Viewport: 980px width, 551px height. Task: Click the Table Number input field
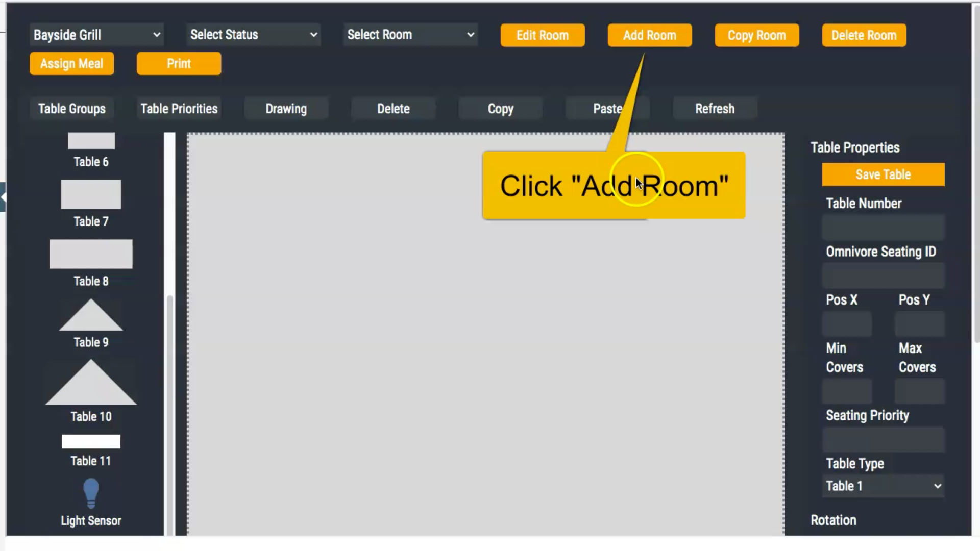click(883, 227)
